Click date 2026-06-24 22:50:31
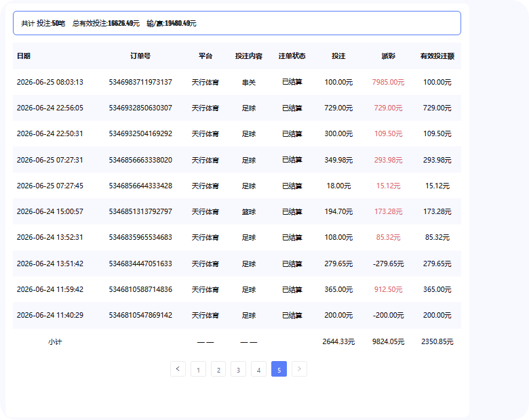The image size is (529, 420). point(50,133)
